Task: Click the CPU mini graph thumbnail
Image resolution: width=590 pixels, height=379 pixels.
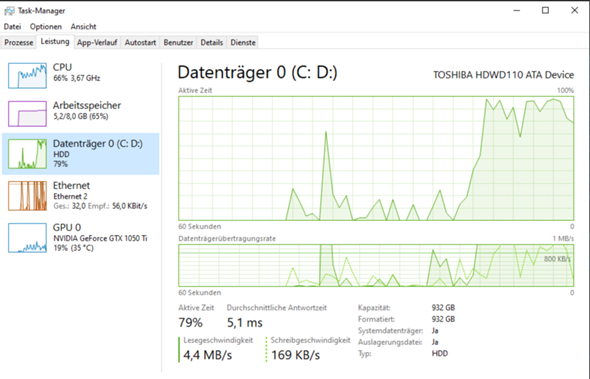Action: (27, 76)
